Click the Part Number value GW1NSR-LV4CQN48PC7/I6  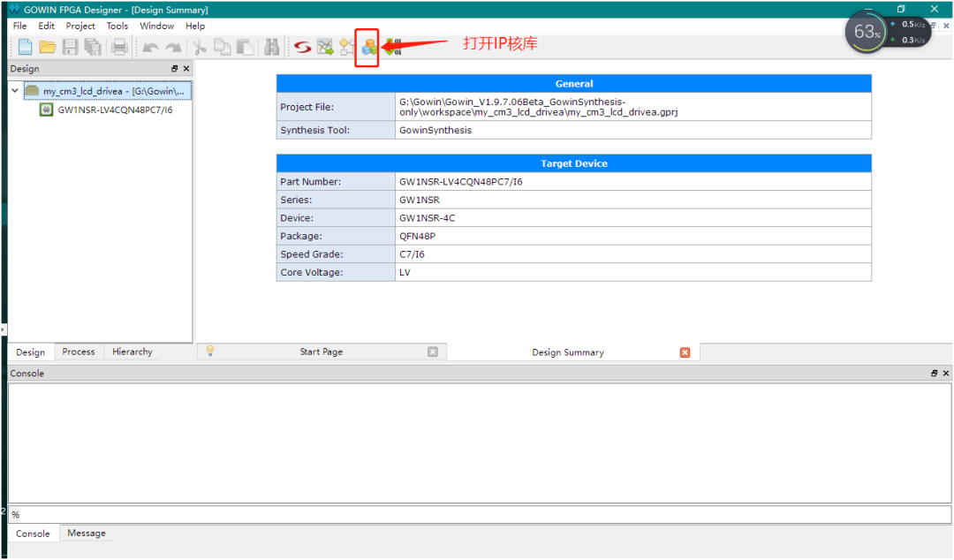tap(633, 181)
